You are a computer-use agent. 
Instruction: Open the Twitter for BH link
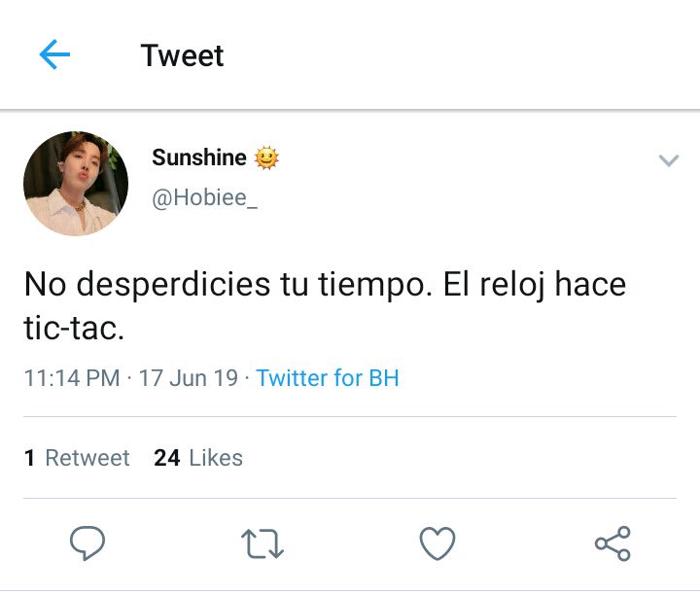(x=328, y=378)
